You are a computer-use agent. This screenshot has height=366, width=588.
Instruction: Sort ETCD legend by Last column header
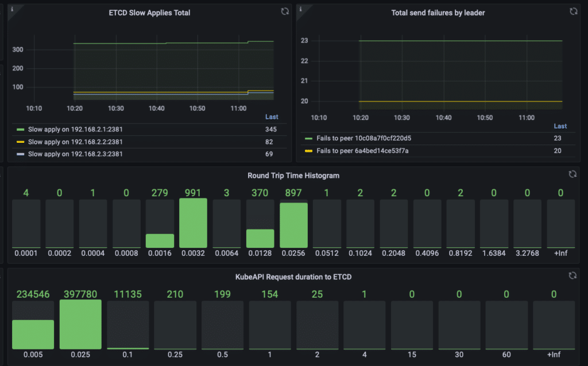point(272,117)
